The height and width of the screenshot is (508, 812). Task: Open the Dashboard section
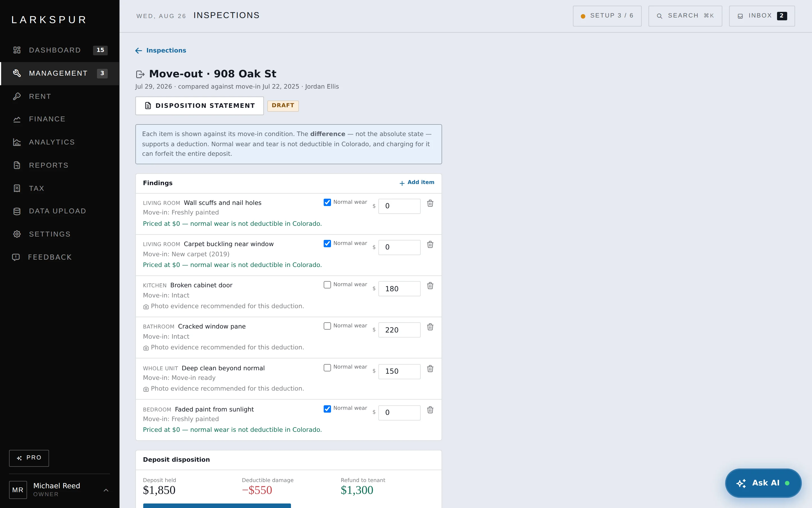click(x=60, y=50)
